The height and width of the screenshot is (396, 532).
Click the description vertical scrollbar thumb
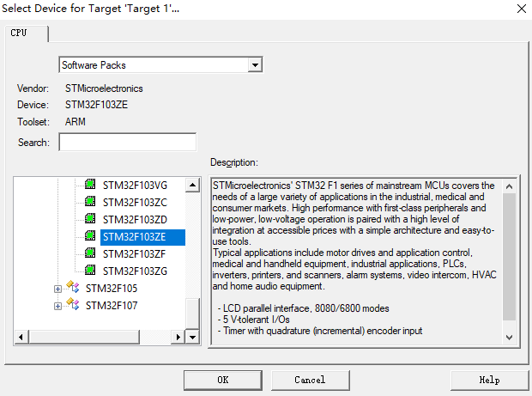510,257
